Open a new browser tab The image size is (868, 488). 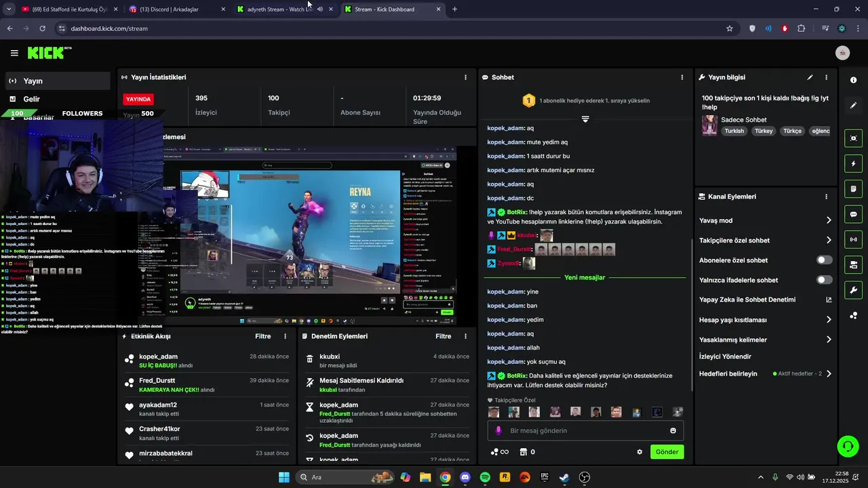(454, 9)
